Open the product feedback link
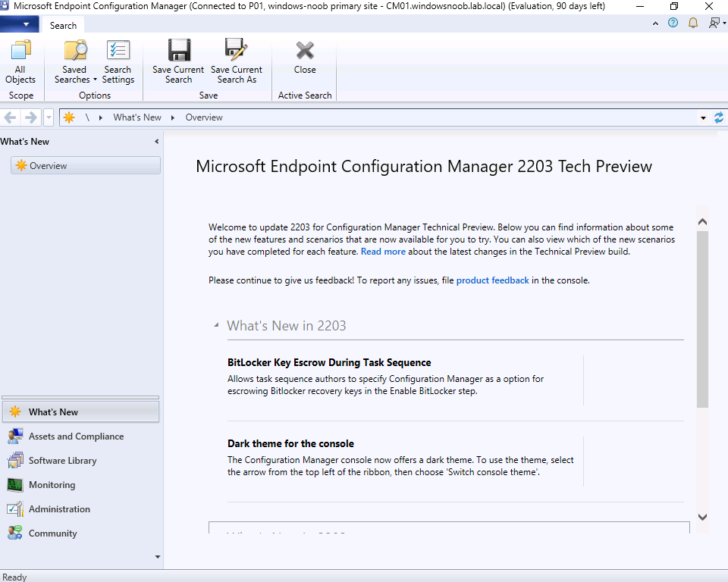 click(492, 280)
